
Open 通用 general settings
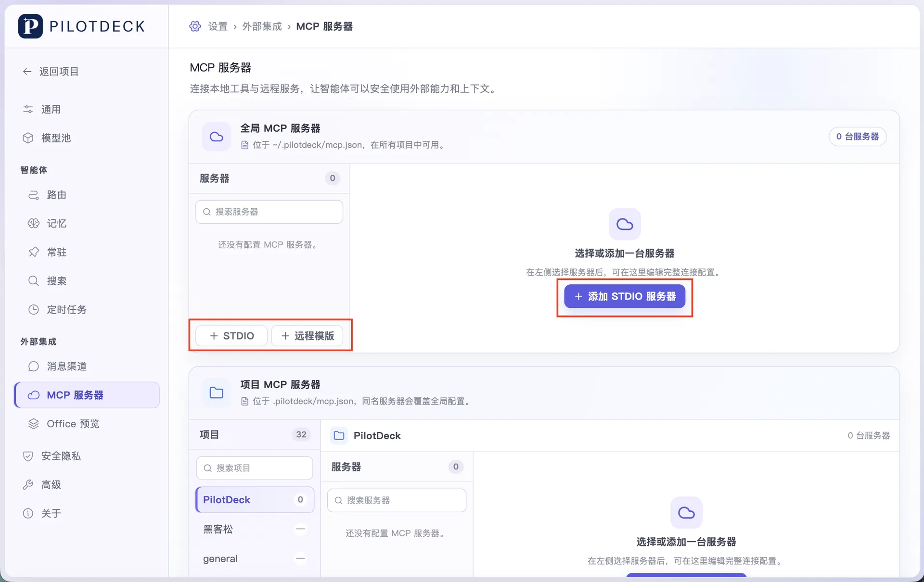tap(51, 109)
